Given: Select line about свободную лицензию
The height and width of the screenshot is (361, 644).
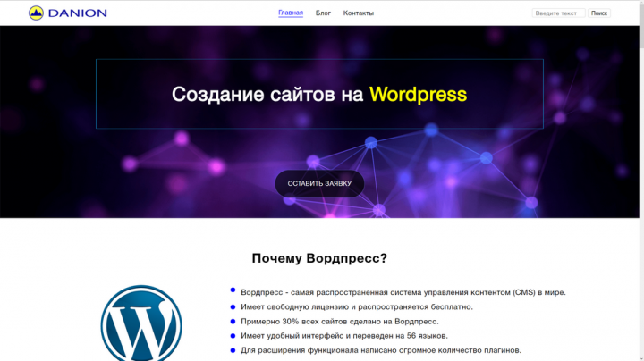Looking at the screenshot, I should (x=357, y=306).
